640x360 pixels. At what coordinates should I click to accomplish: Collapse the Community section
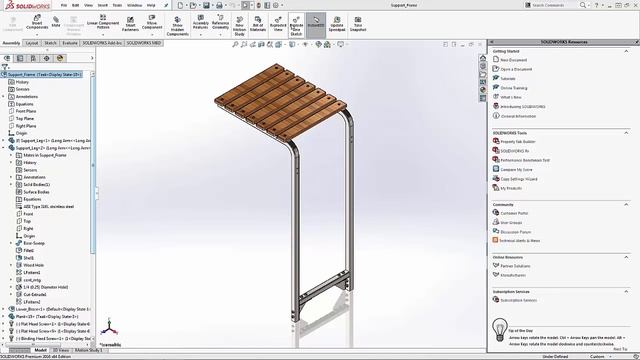(626, 204)
